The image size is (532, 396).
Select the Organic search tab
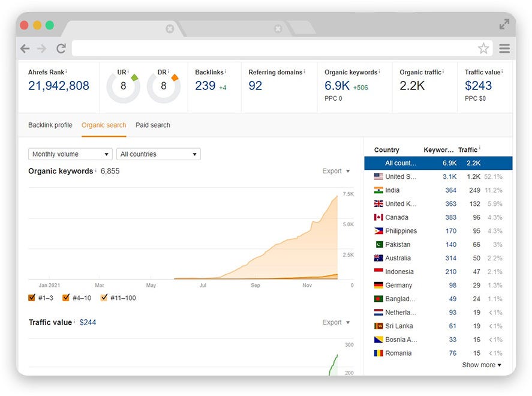104,125
